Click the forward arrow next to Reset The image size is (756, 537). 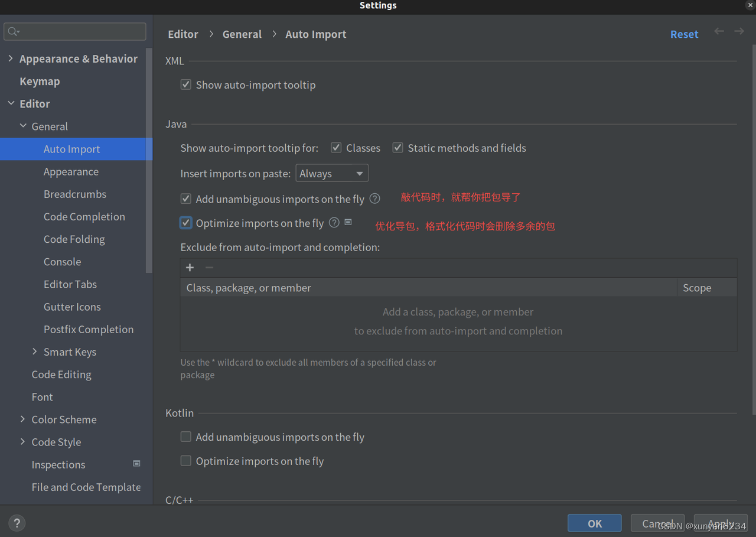click(x=739, y=31)
